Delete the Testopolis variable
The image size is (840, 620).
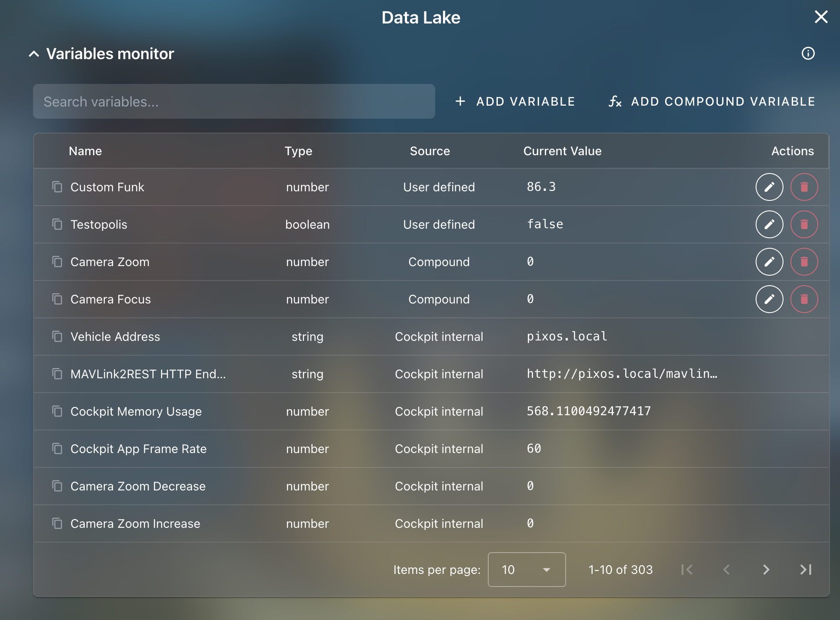[804, 224]
